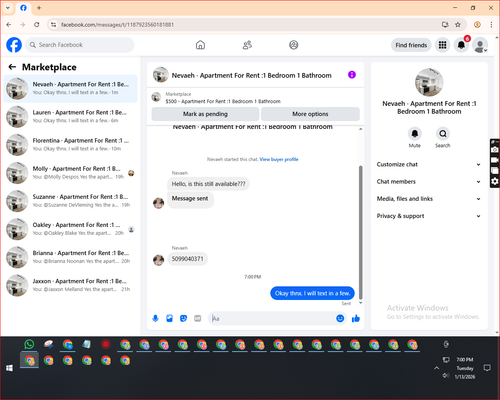Open Oakley conversation in chat list
Image resolution: width=500 pixels, height=400 pixels.
coord(70,229)
